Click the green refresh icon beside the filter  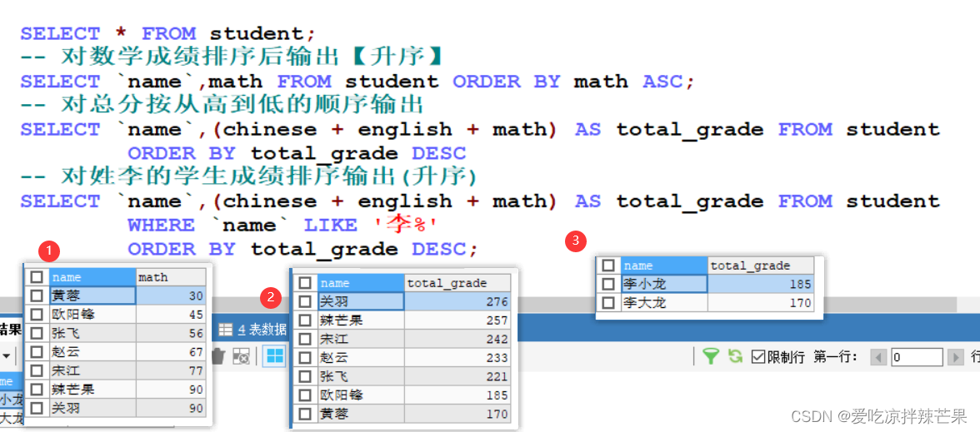pos(736,356)
